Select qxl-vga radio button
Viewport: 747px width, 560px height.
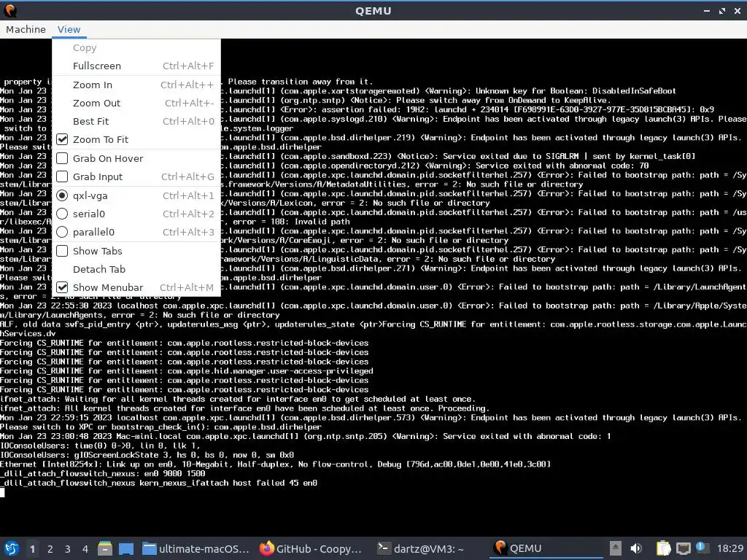(62, 195)
